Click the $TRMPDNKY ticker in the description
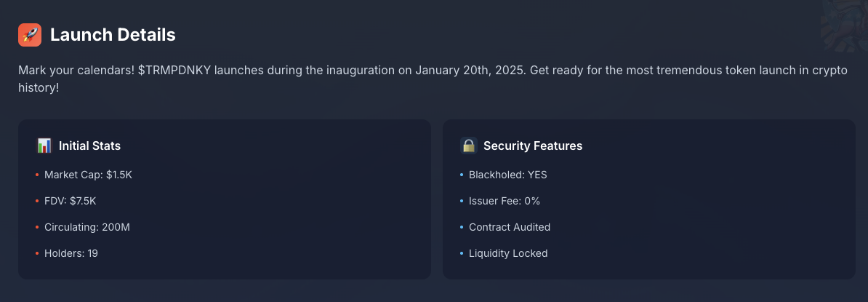 (175, 71)
